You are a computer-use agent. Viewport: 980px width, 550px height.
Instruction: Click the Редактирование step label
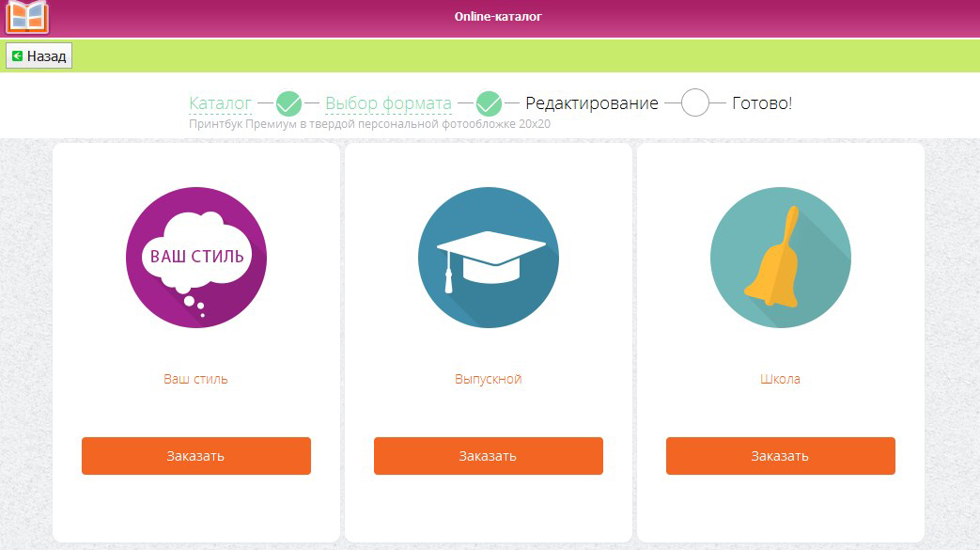pos(592,103)
